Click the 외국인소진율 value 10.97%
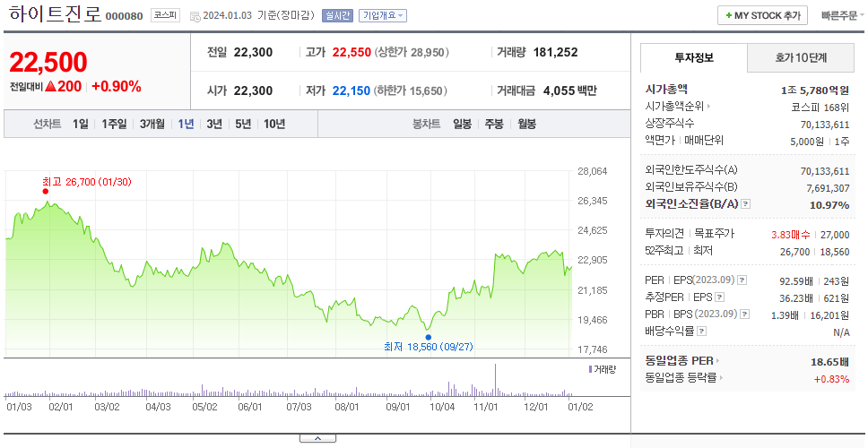 pyautogui.click(x=829, y=205)
